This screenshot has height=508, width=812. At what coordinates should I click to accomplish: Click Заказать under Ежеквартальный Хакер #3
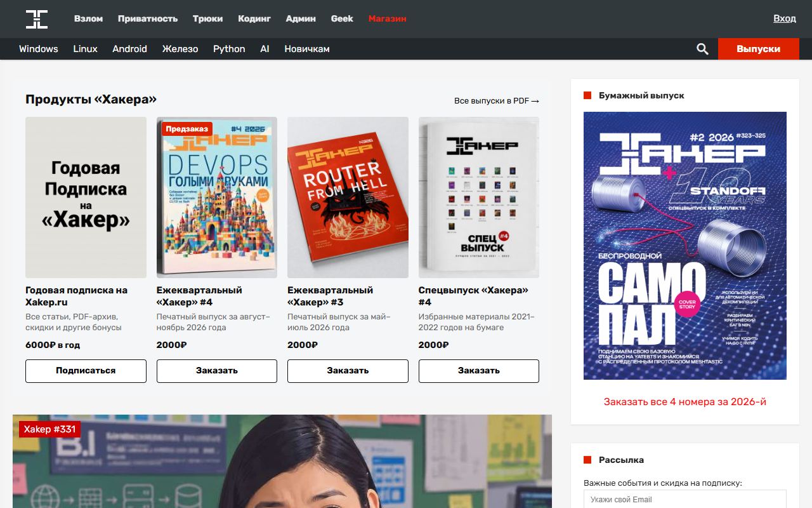click(x=348, y=371)
